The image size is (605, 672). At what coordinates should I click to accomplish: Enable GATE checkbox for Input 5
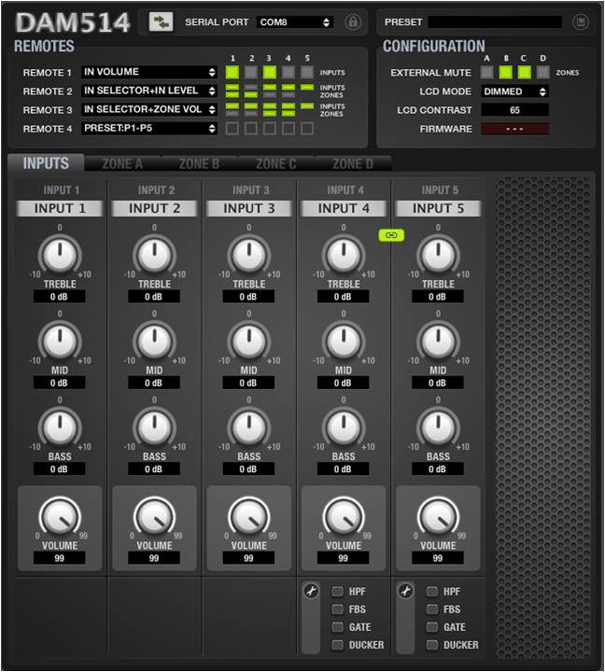[432, 627]
